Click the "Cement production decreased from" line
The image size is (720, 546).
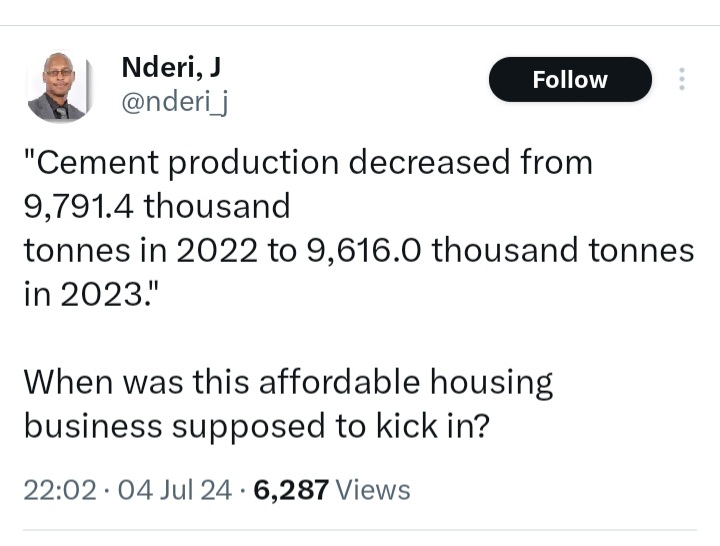(x=308, y=162)
